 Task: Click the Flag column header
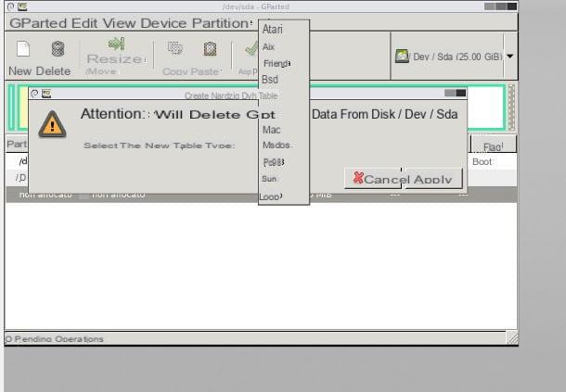(494, 145)
